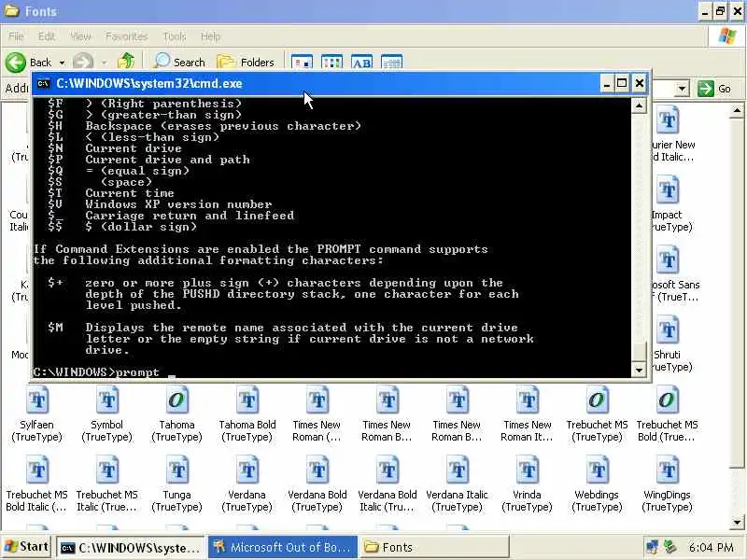Image resolution: width=747 pixels, height=560 pixels.
Task: Click Fonts window scroll up arrow
Action: pos(737,110)
